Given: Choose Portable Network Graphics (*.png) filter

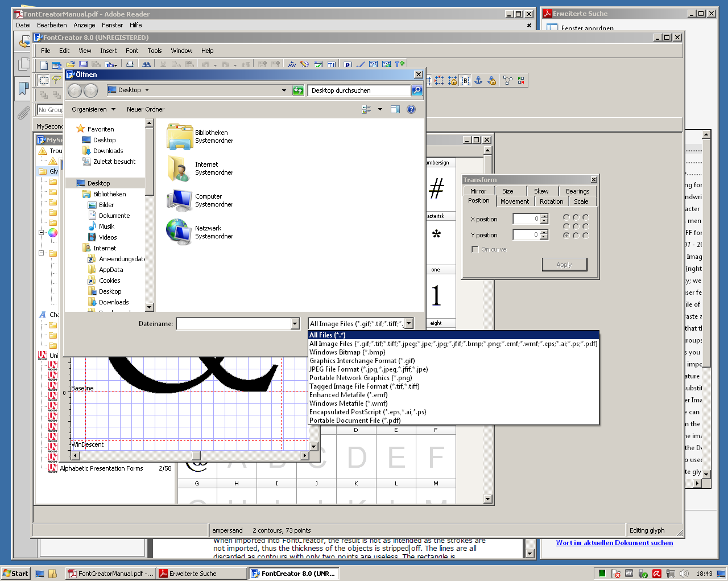Looking at the screenshot, I should (x=453, y=378).
